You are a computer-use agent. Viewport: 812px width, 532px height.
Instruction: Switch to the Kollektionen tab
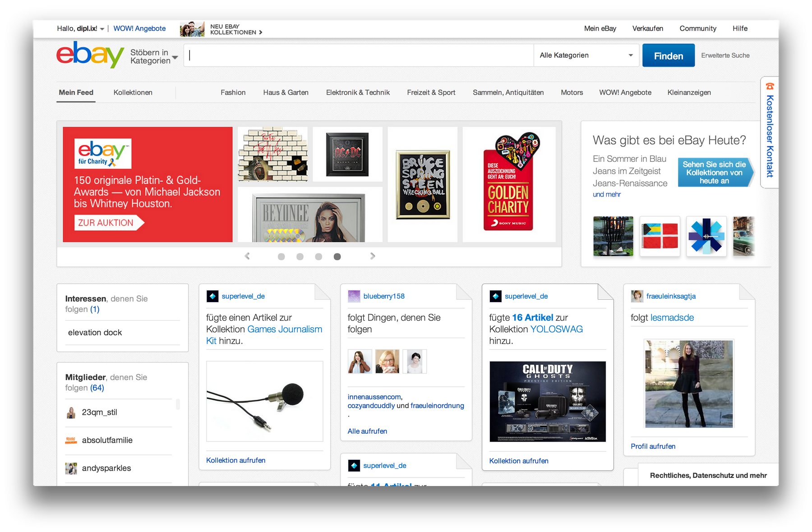pyautogui.click(x=133, y=92)
